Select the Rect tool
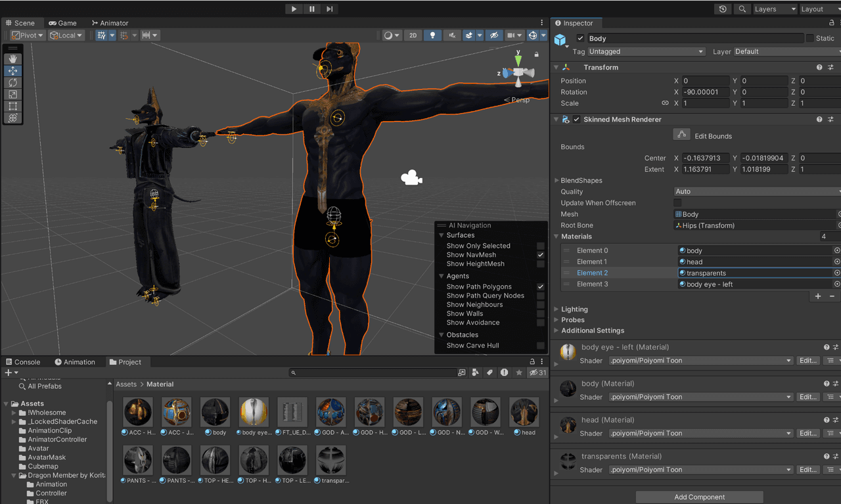Screen dimensions: 841x504 click(x=12, y=106)
